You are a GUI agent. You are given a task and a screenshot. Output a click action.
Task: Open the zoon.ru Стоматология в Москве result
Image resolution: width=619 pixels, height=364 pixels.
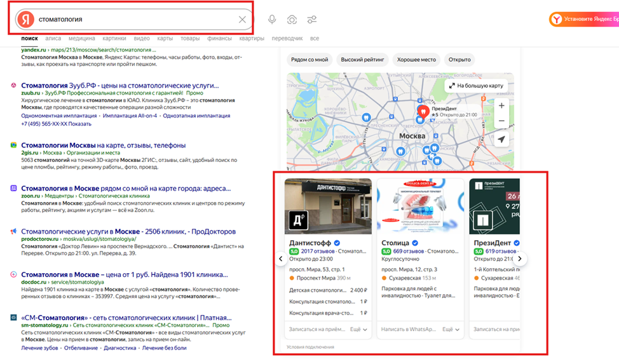coord(126,188)
